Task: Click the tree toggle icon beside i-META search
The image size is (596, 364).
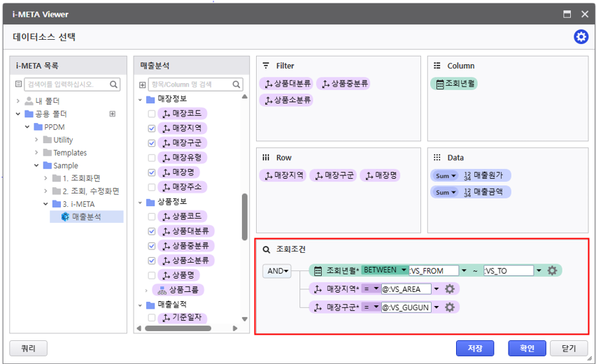Action: (19, 85)
